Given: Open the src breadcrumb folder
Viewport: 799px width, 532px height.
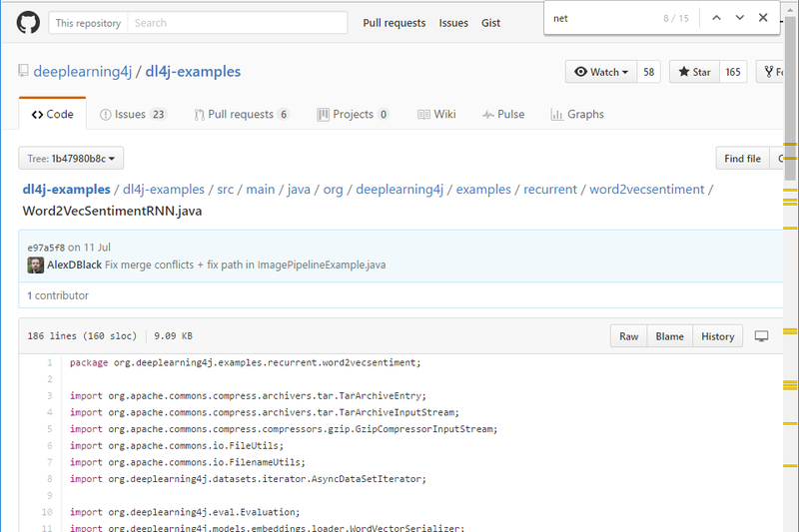Looking at the screenshot, I should coord(226,189).
